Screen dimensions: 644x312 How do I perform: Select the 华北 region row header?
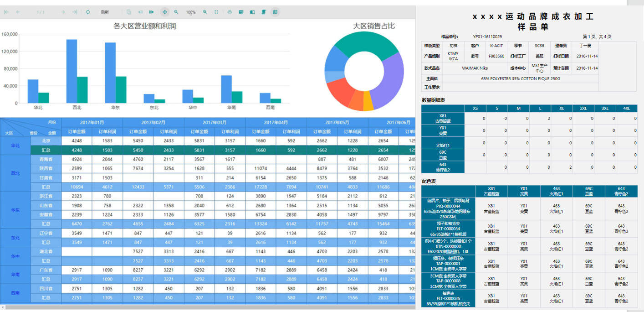15,146
